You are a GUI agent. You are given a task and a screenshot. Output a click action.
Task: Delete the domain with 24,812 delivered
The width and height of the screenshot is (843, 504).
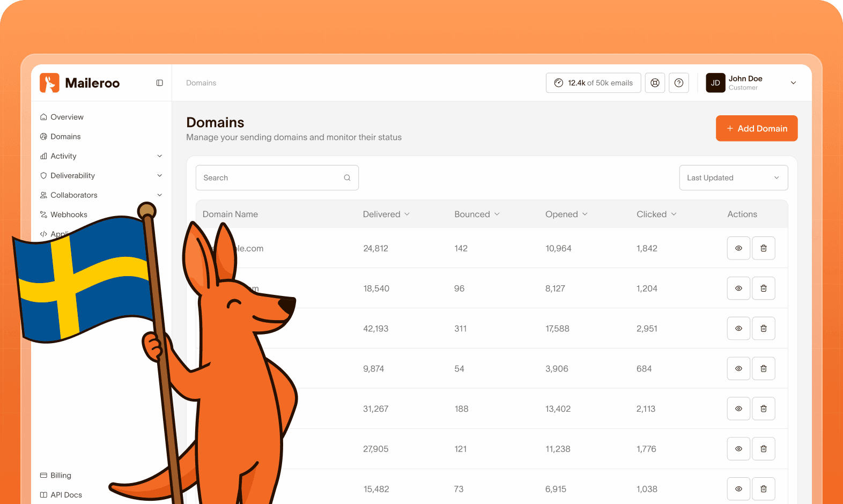[764, 248]
